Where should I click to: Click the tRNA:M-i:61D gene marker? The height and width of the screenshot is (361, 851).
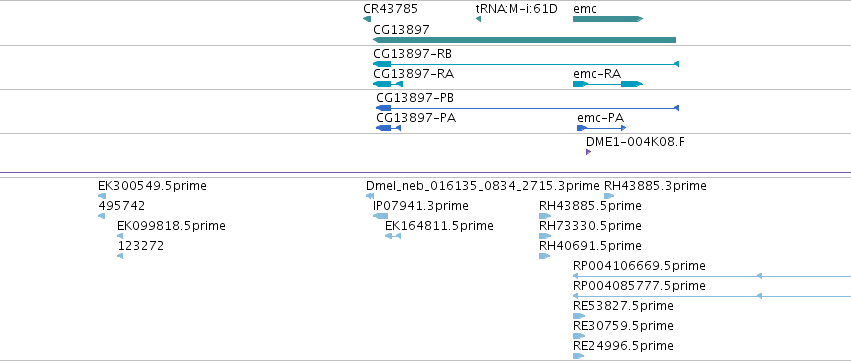coord(478,19)
